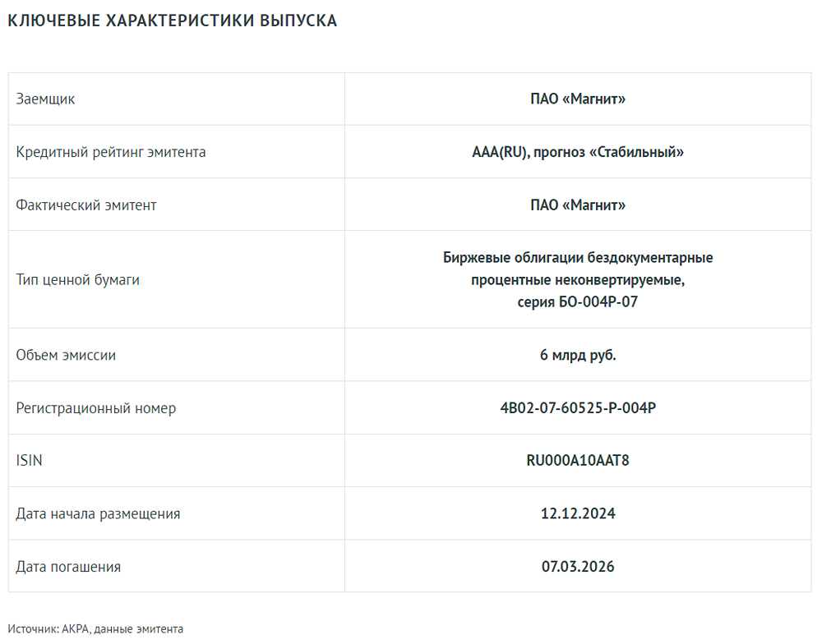Click the 'Дата начала размещения' label
Viewport: 822px width, 644px height.
99,513
